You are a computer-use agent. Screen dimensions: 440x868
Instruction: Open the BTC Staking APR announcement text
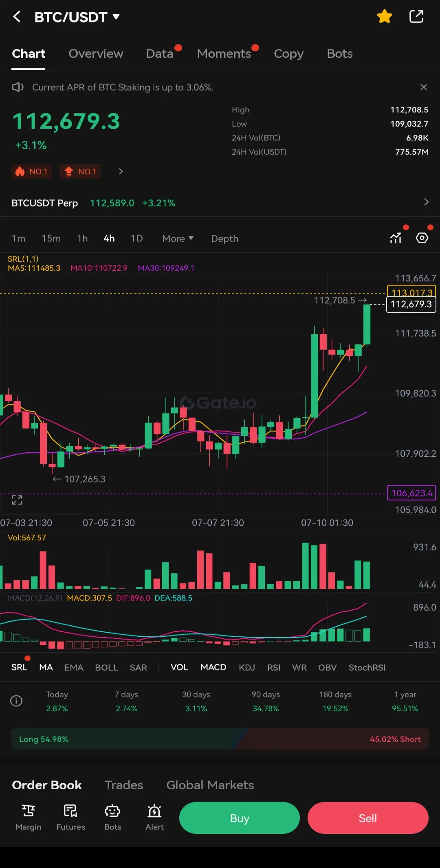tap(123, 87)
